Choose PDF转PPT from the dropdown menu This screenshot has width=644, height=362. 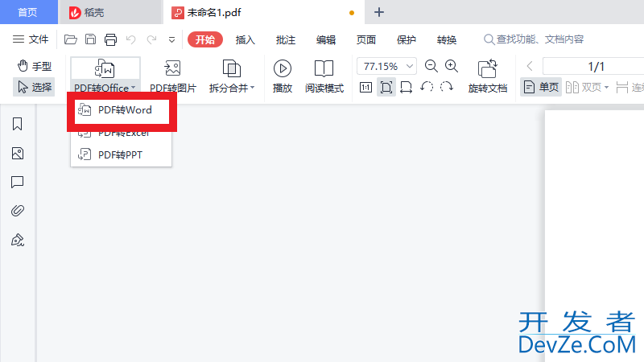(x=122, y=154)
